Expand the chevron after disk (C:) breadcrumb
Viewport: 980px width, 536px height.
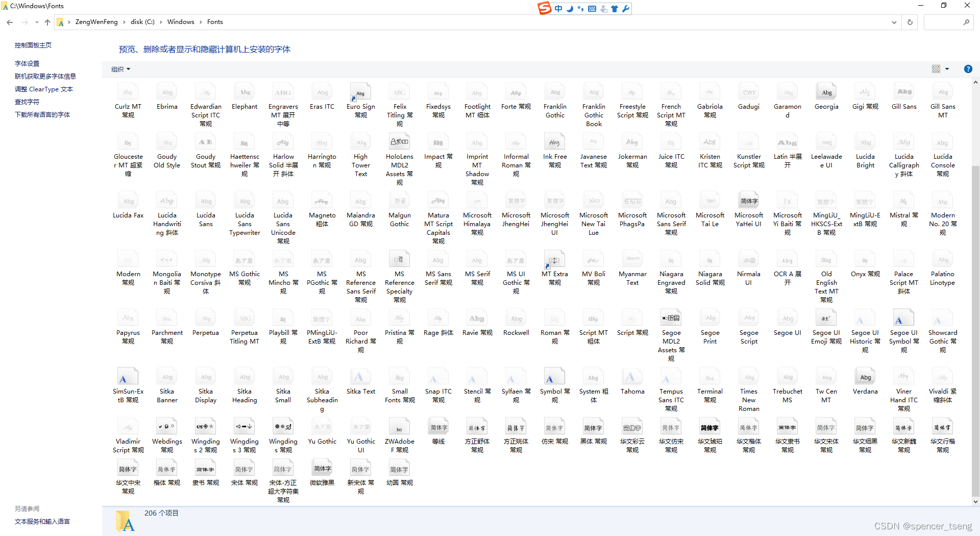coord(161,22)
